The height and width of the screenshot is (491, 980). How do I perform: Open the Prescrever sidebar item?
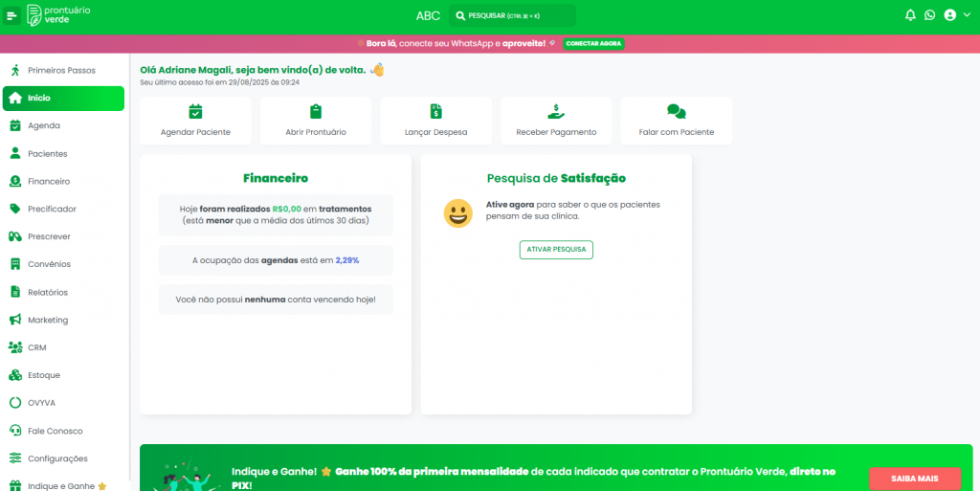tap(49, 236)
